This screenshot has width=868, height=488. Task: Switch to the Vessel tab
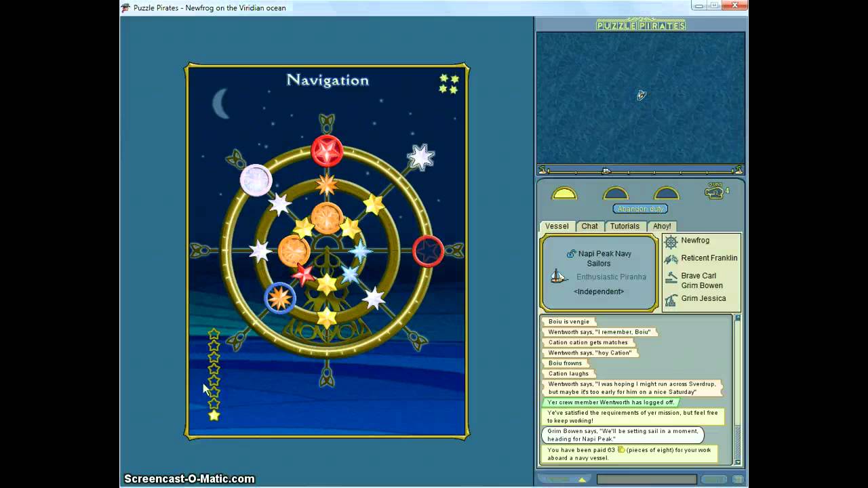coord(557,226)
